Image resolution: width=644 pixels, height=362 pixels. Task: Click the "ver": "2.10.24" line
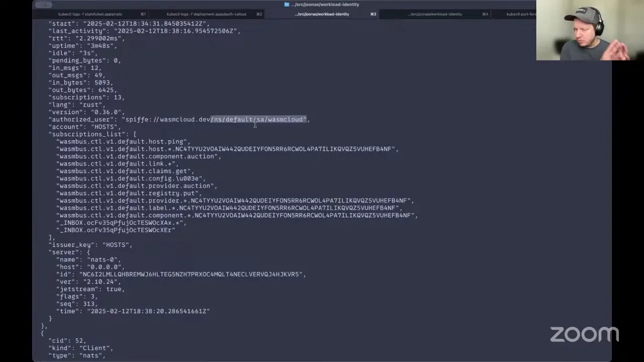pyautogui.click(x=89, y=282)
